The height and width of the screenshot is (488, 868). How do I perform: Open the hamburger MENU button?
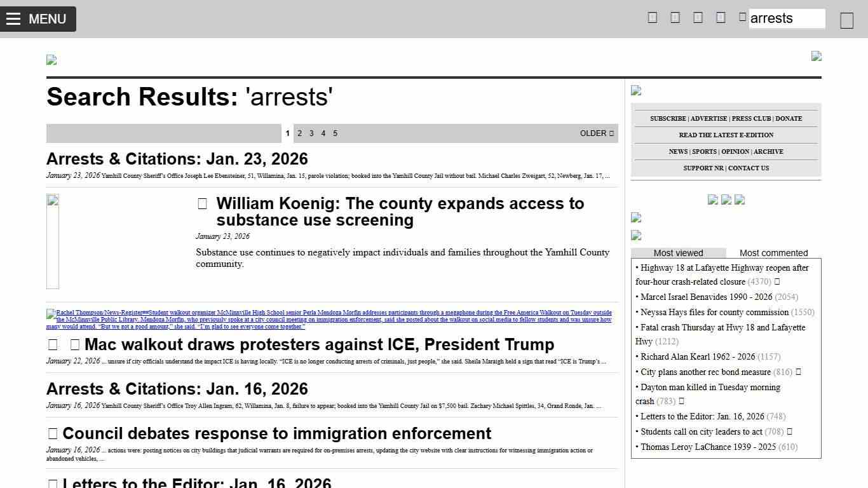pyautogui.click(x=38, y=19)
